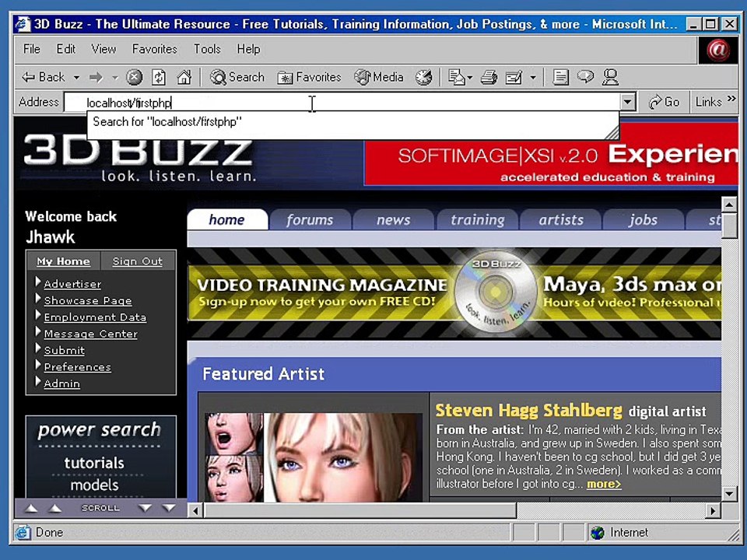Screen dimensions: 747x560
Task: Open the Edit menu
Action: click(x=65, y=49)
